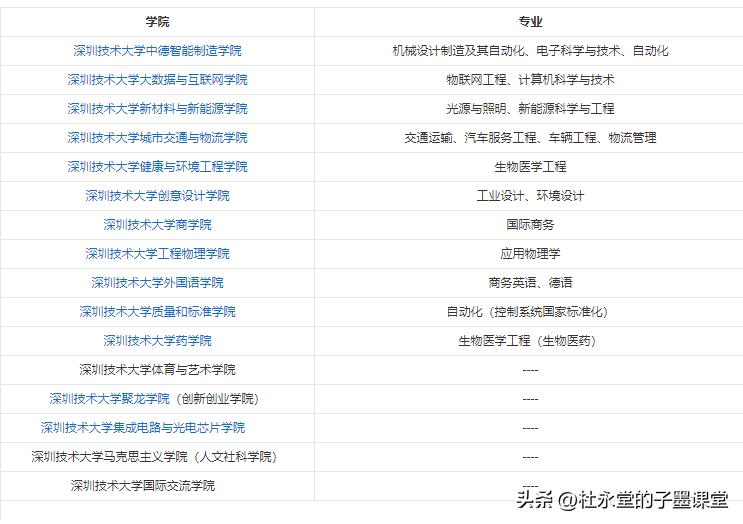Screen dimensions: 743x524
Task: Open the 深圳技术大学城市交通与物流学院 link
Action: [157, 137]
